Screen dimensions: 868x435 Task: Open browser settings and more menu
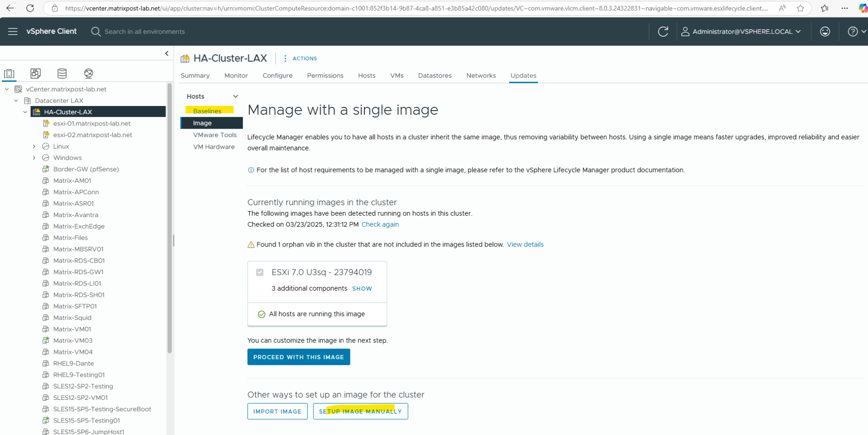[x=844, y=8]
